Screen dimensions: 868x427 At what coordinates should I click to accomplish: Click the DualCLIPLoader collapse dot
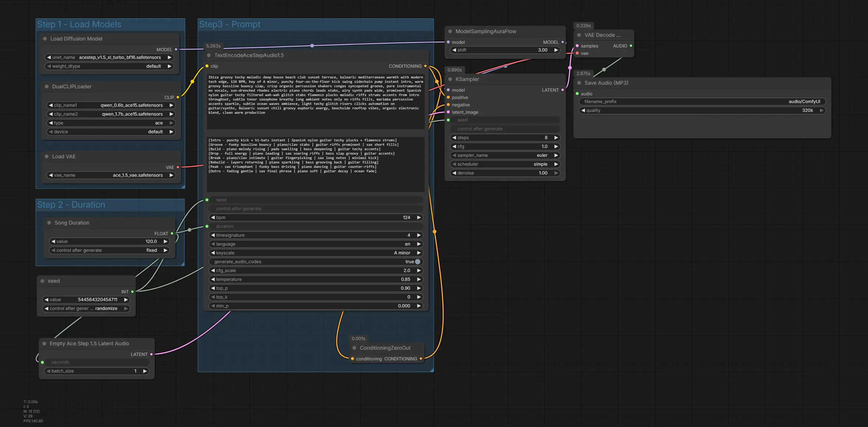(46, 87)
